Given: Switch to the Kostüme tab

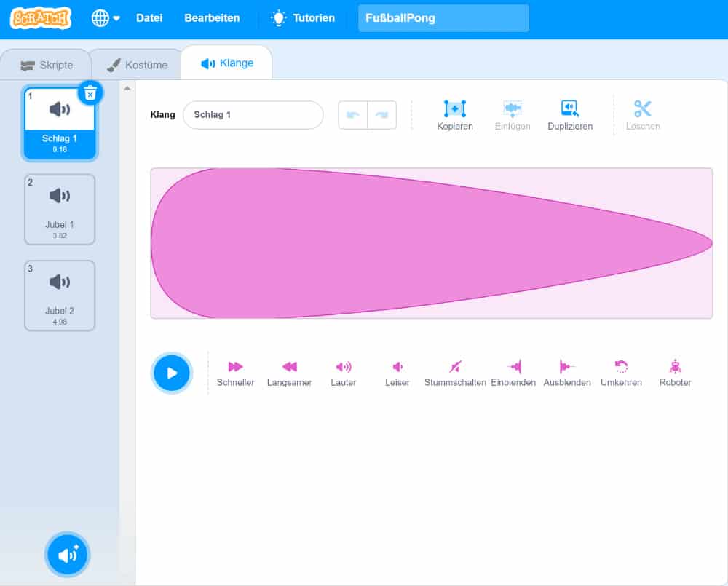Looking at the screenshot, I should pos(138,65).
